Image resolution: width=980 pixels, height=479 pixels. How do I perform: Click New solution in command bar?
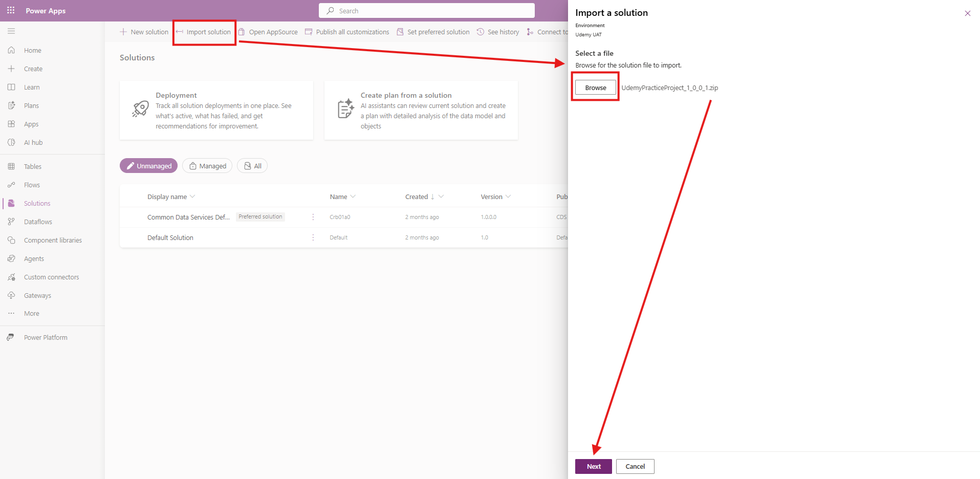[144, 32]
